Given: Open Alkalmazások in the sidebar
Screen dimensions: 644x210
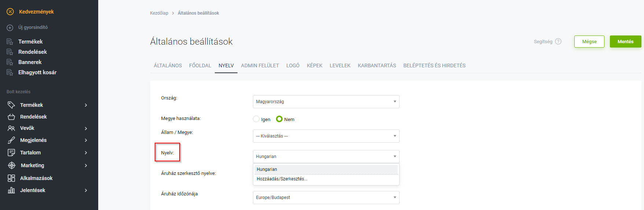Looking at the screenshot, I should [x=36, y=178].
